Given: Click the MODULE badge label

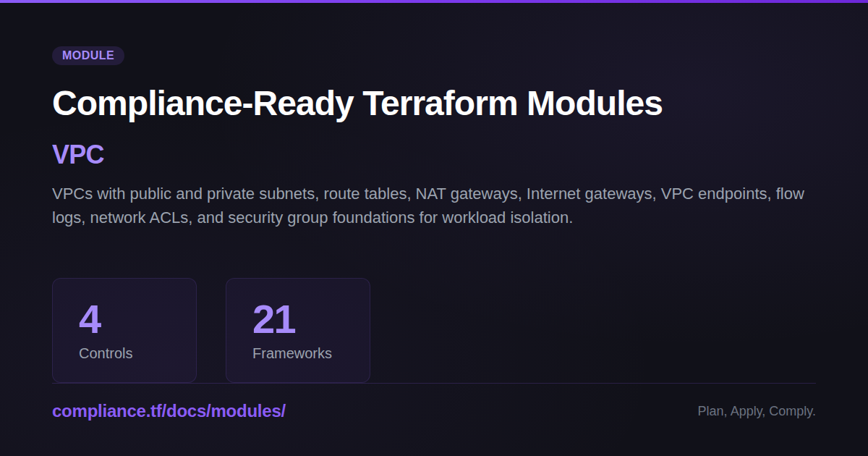Looking at the screenshot, I should 88,56.
